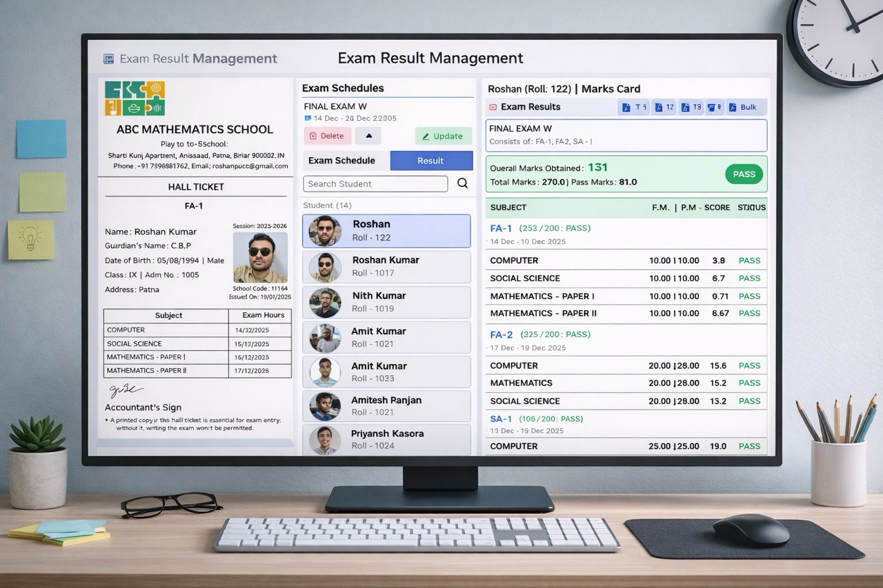Click the Search Student input field
The height and width of the screenshot is (588, 883).
375,183
